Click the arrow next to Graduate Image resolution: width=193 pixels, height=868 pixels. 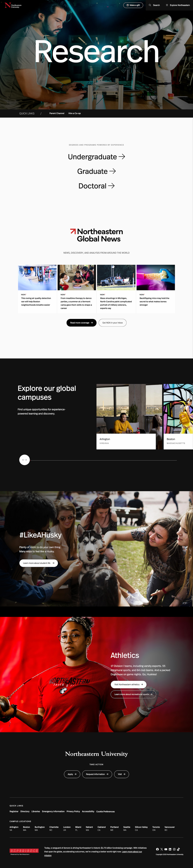(113, 171)
